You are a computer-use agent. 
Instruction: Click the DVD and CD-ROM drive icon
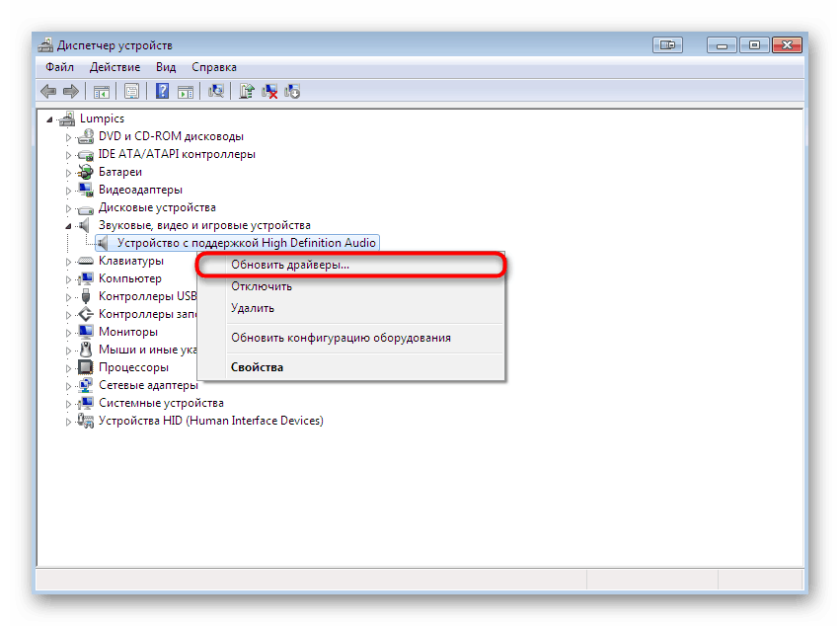tap(85, 136)
